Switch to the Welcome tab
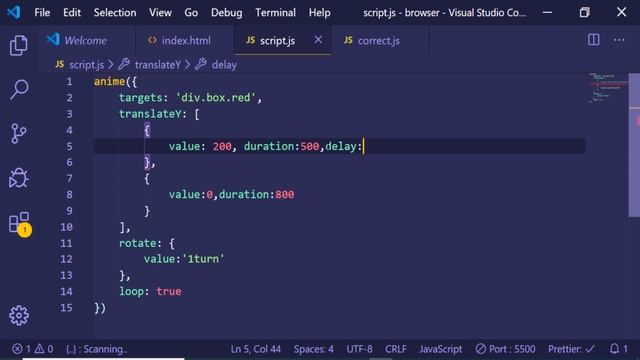This screenshot has width=640, height=360. (86, 40)
